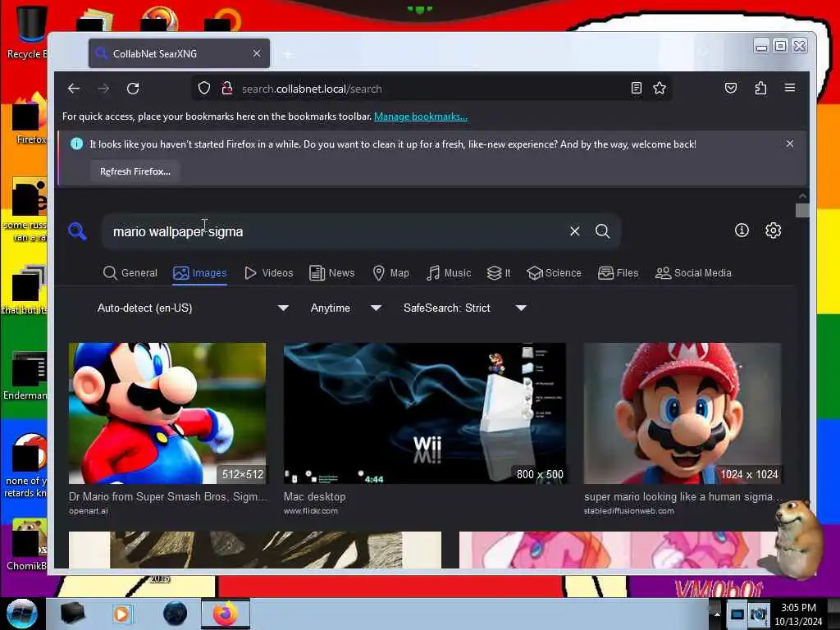Viewport: 840px width, 630px height.
Task: Open Firefox from the taskbar
Action: (x=226, y=614)
